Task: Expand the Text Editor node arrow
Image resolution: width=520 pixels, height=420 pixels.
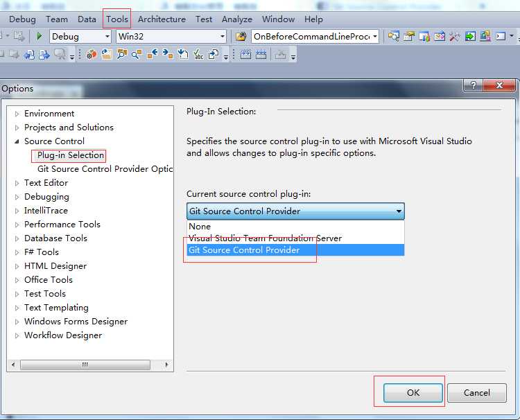Action: [x=17, y=183]
